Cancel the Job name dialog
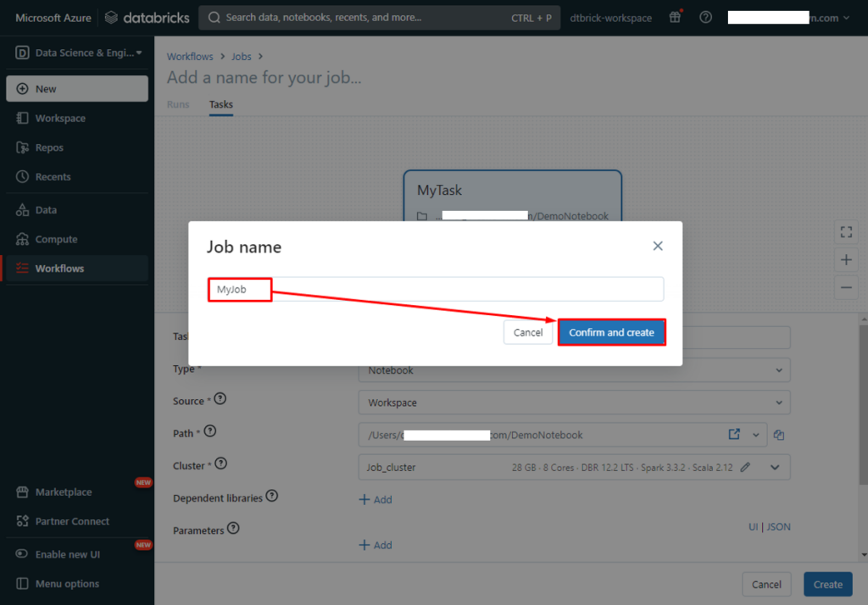Screen dimensions: 868x605 pyautogui.click(x=527, y=332)
